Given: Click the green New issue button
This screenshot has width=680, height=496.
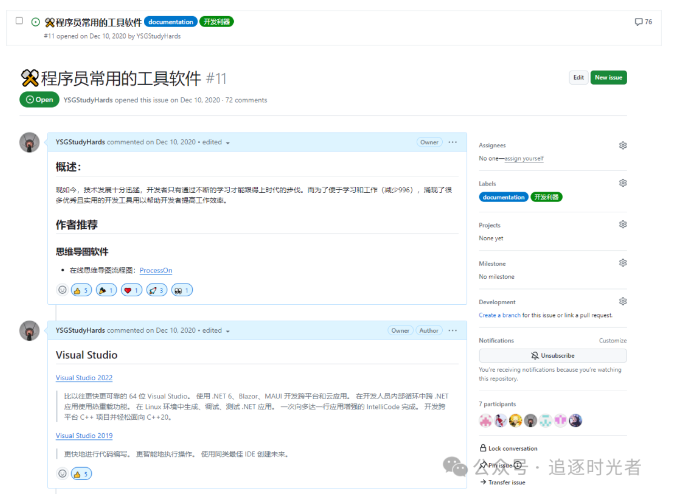Looking at the screenshot, I should point(608,78).
